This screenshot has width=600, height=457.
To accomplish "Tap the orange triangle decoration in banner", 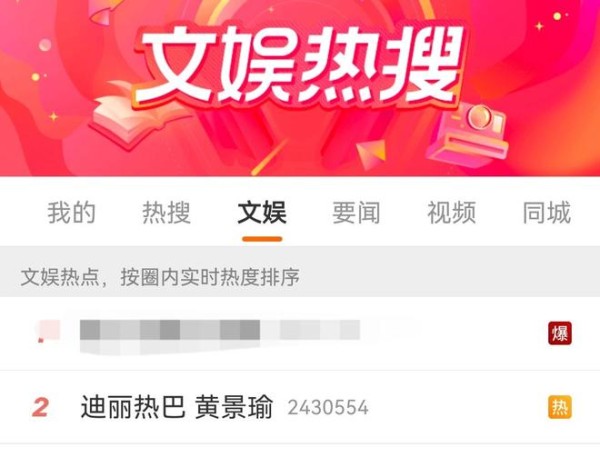I will click(x=372, y=154).
